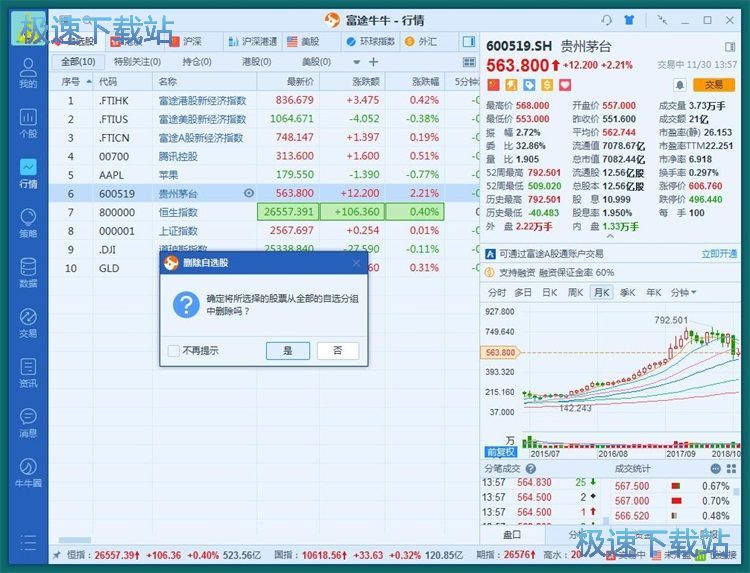Expand the watchlist group dropdown arrow
This screenshot has height=573, width=750.
point(356,62)
